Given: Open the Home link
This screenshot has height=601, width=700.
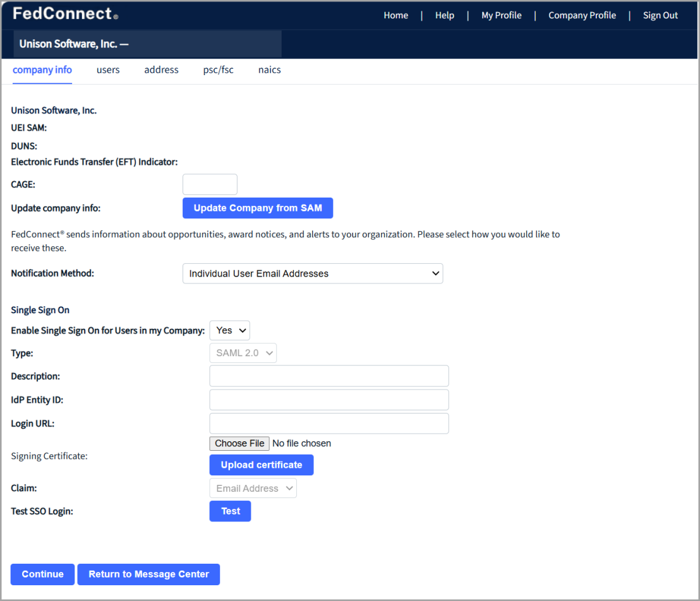Looking at the screenshot, I should 395,15.
